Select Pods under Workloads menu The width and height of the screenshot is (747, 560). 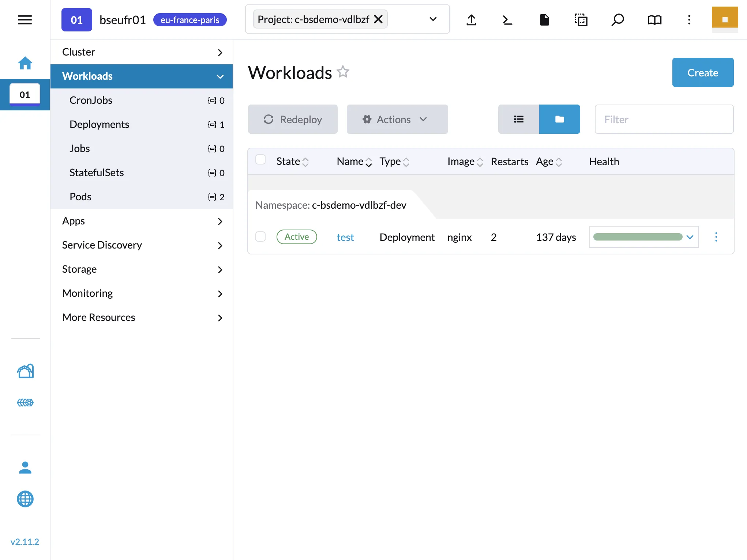click(80, 197)
